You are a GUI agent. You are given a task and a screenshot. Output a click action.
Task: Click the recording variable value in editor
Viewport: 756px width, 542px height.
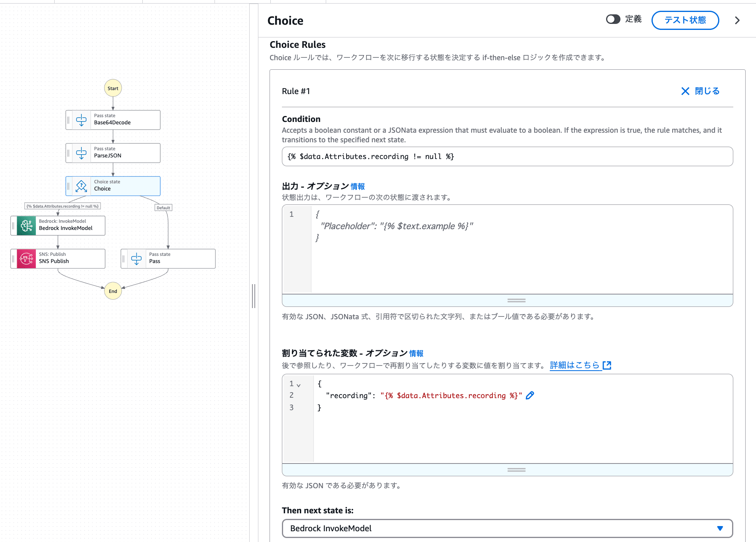click(451, 396)
